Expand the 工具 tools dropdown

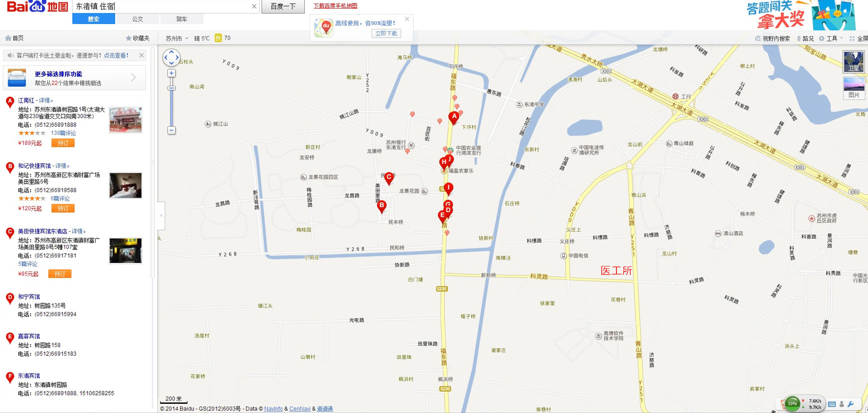pos(831,39)
